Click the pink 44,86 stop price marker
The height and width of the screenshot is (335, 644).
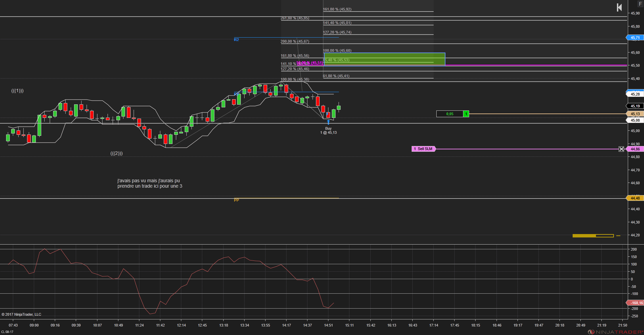click(635, 149)
